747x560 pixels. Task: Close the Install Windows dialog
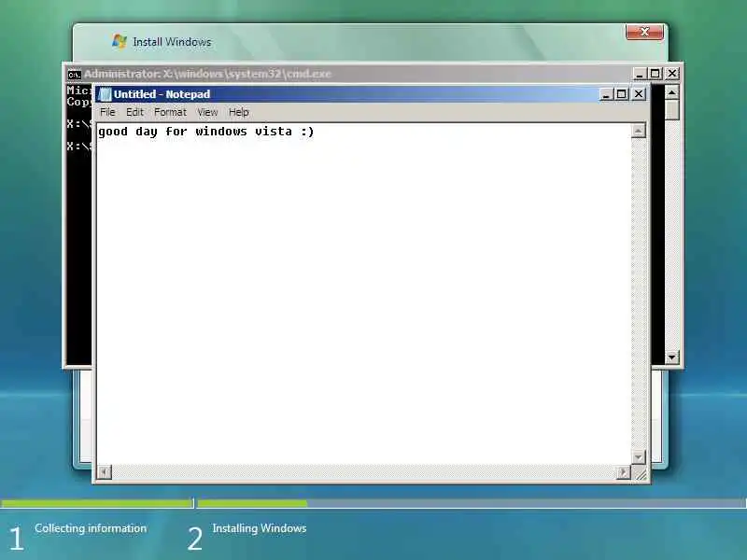(x=644, y=32)
